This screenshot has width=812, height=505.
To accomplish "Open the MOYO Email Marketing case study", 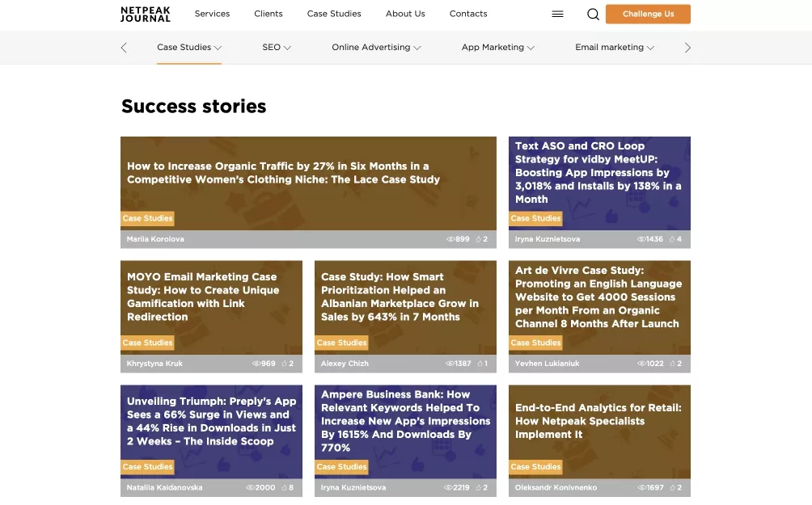I will (203, 297).
